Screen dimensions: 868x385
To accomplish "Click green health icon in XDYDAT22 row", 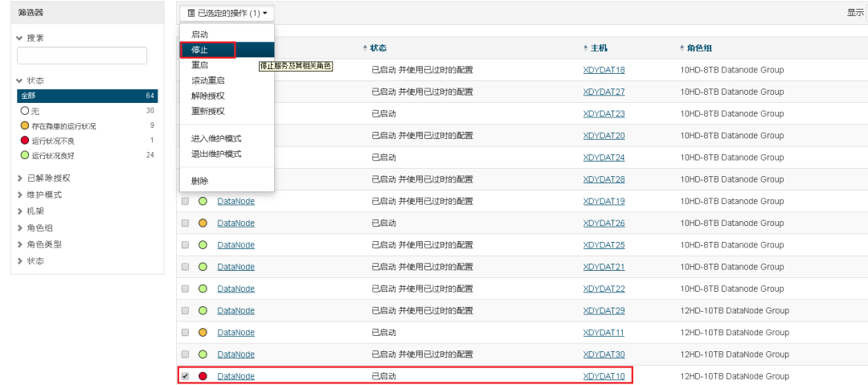I will coord(203,289).
